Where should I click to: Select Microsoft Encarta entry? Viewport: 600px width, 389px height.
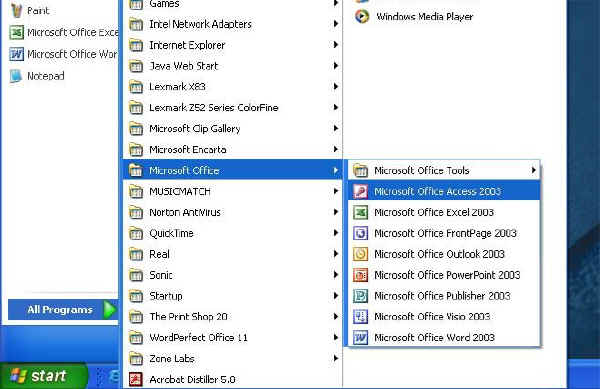[x=233, y=150]
